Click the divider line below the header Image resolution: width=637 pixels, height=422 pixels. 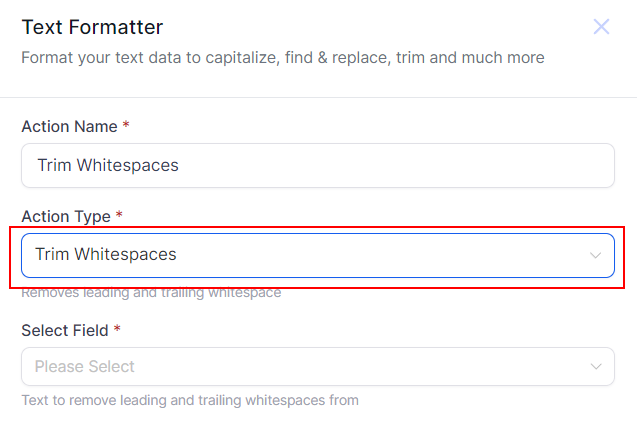tap(318, 97)
